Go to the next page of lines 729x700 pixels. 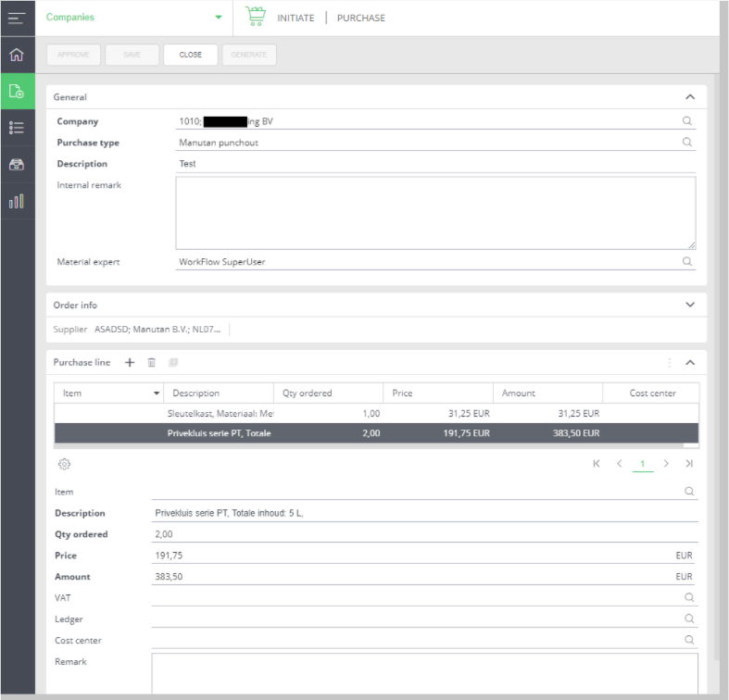click(666, 464)
